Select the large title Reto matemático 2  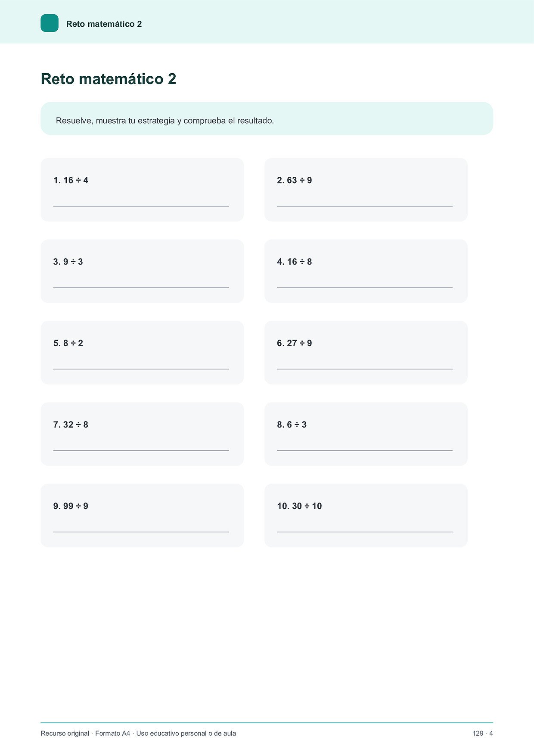click(109, 79)
